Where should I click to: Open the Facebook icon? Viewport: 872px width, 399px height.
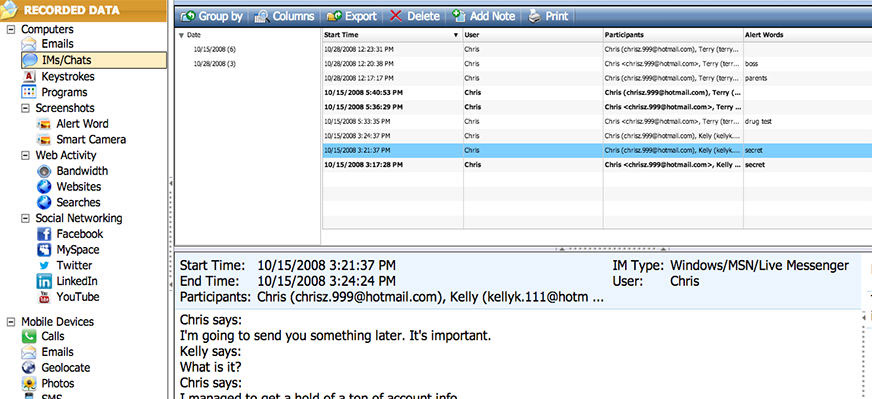click(44, 234)
